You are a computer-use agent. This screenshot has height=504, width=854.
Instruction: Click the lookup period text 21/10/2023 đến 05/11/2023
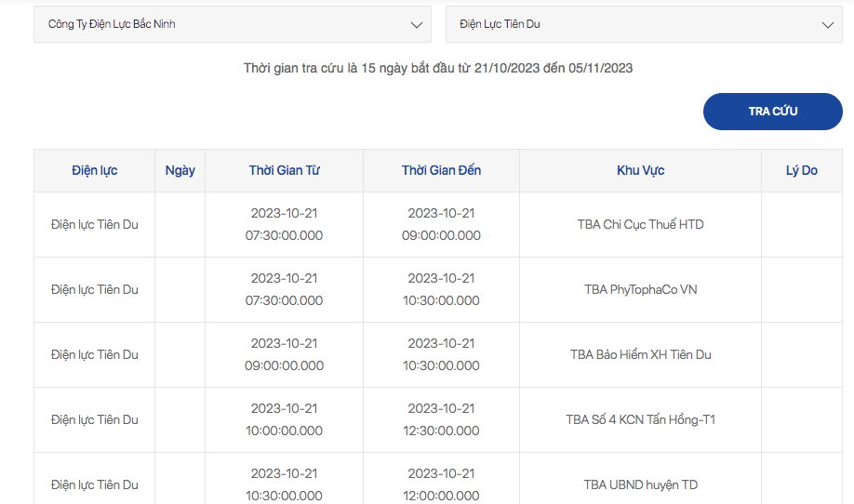tap(554, 68)
